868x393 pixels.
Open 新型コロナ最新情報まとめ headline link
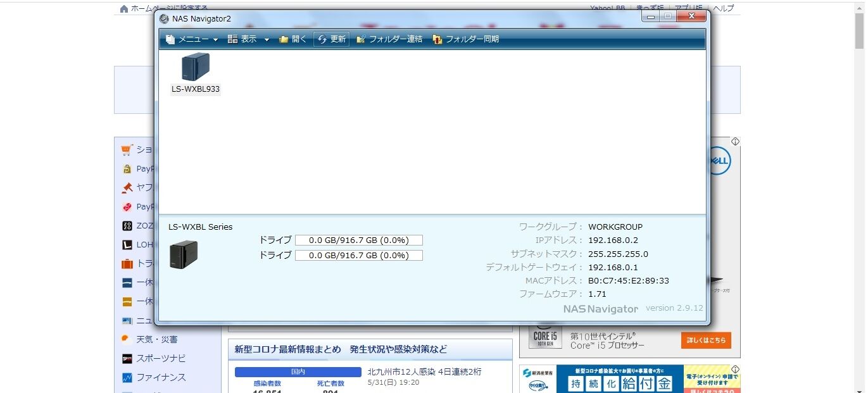pos(341,349)
